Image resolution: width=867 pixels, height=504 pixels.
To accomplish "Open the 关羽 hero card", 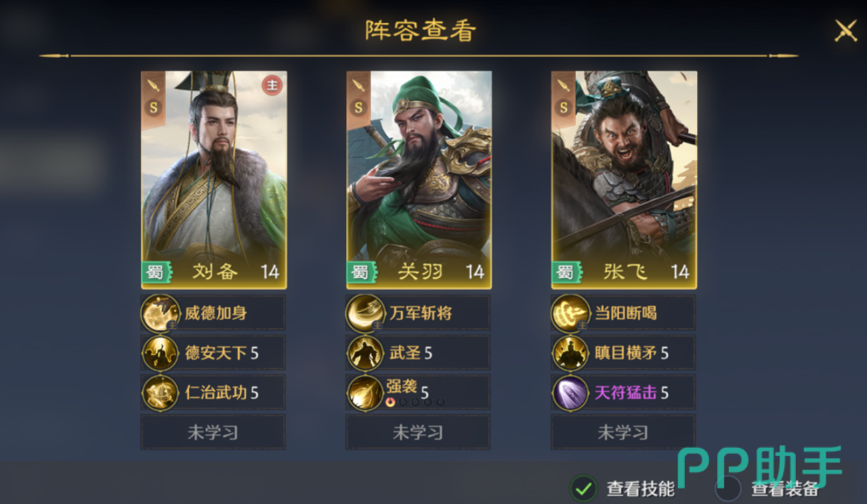I will (419, 180).
